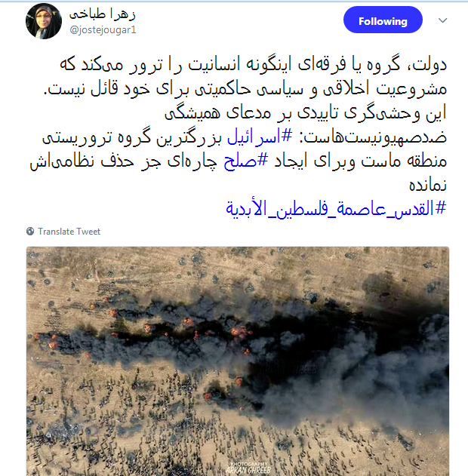This screenshot has height=476, width=468.
Task: Select the tweet's first line starting دولت
Action: pyautogui.click(x=253, y=65)
